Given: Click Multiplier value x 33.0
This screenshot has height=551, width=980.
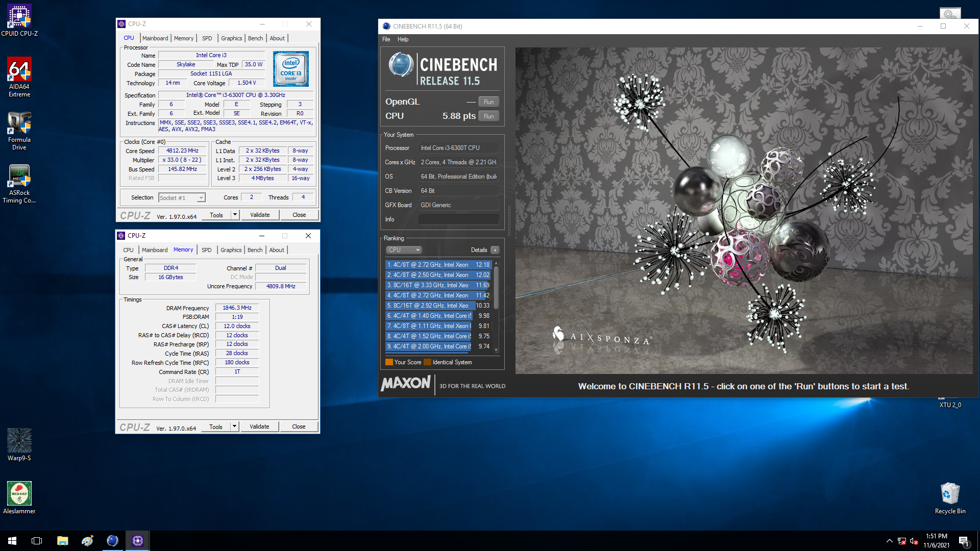Looking at the screenshot, I should click(182, 160).
